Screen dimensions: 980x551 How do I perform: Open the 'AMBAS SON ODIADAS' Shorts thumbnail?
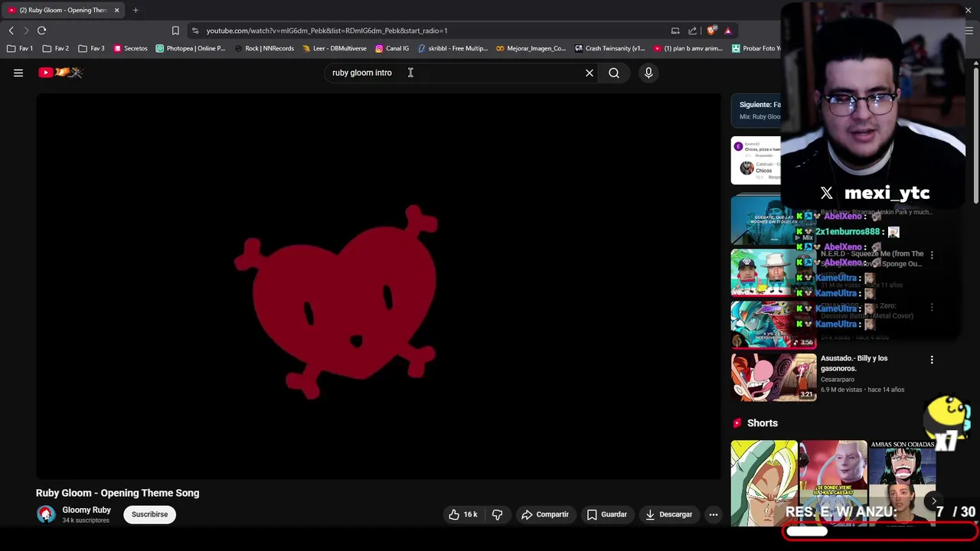[903, 484]
